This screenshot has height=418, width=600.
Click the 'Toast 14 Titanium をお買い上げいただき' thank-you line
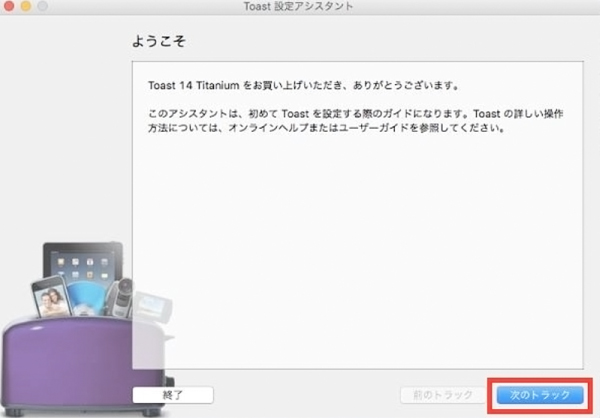(304, 85)
